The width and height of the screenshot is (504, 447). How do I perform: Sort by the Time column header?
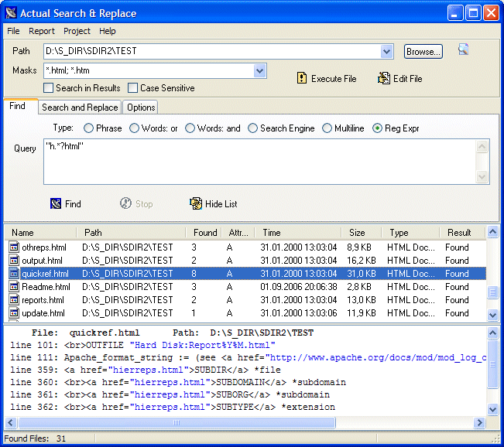(x=297, y=232)
